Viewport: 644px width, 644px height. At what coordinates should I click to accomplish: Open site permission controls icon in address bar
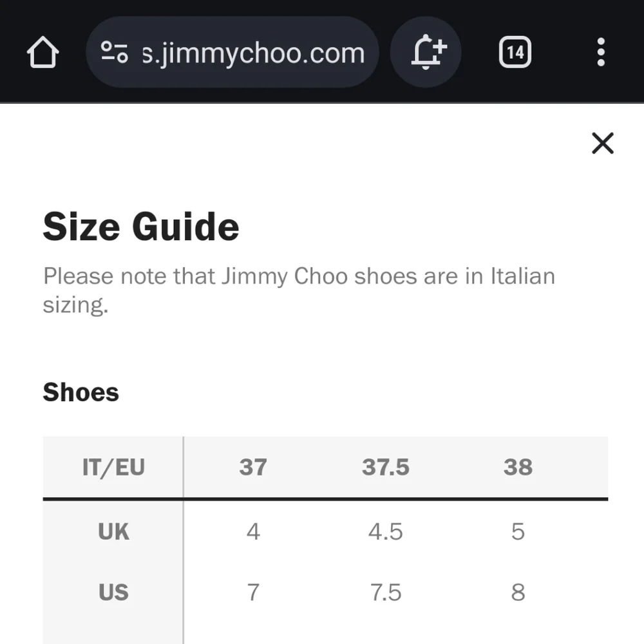(113, 52)
